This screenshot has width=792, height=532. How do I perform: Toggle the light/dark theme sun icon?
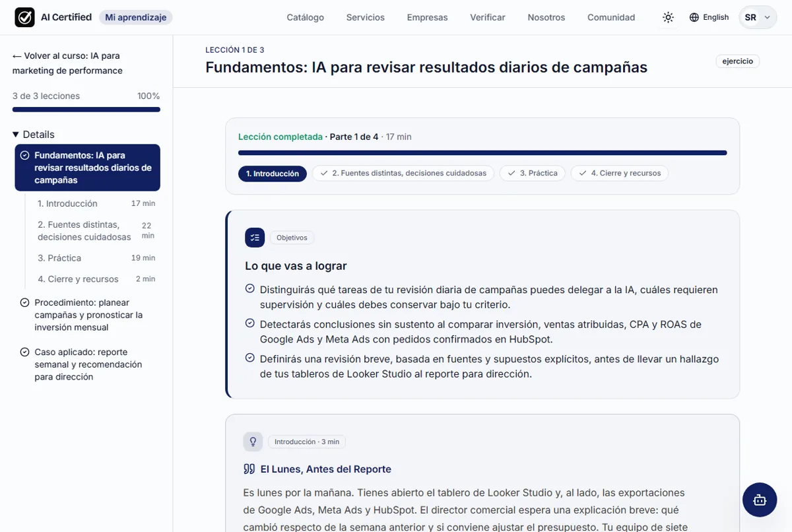(668, 17)
